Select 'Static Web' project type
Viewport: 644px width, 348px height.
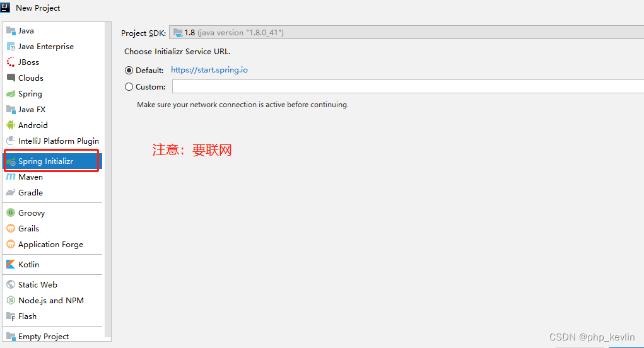tap(52, 284)
